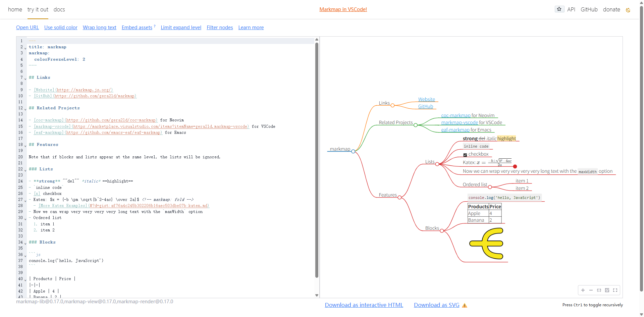Click the editor vertical scrollbar

click(317, 160)
